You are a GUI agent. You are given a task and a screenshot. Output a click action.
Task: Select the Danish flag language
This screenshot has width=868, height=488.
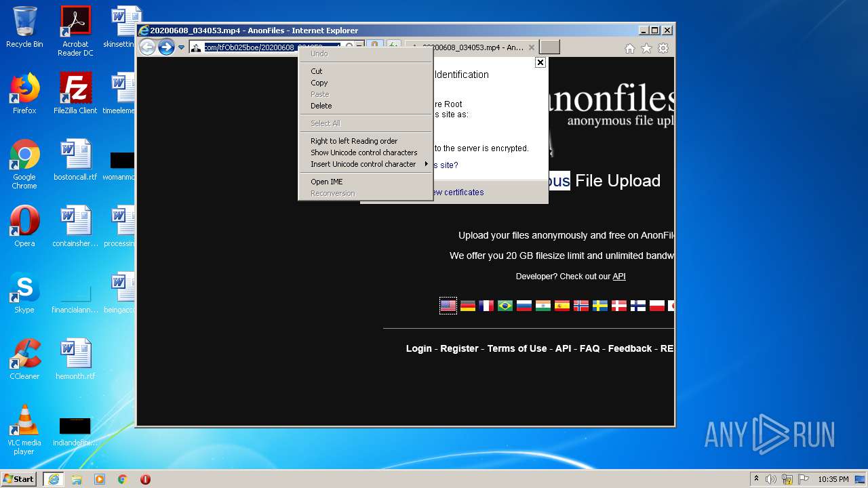619,306
